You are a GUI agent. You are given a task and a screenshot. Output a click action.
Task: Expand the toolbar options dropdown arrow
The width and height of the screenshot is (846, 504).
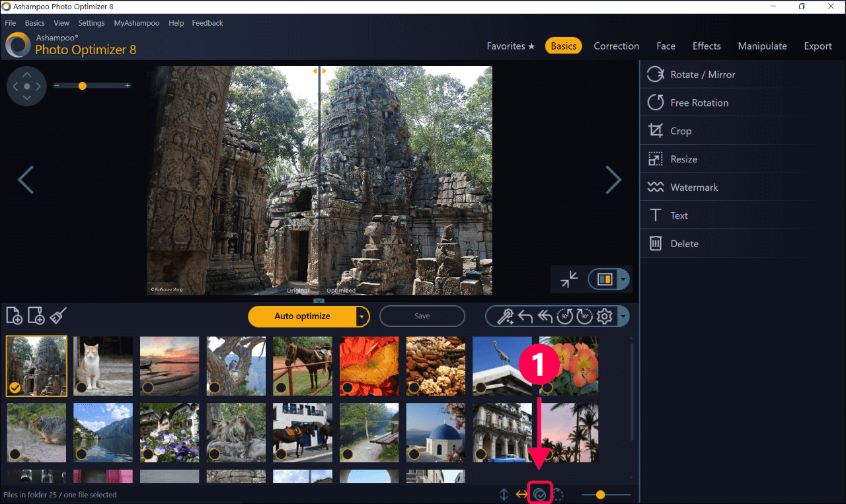click(623, 316)
